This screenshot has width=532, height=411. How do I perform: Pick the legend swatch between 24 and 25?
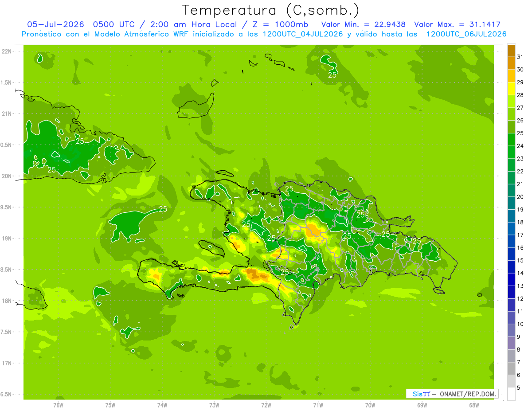(x=511, y=140)
